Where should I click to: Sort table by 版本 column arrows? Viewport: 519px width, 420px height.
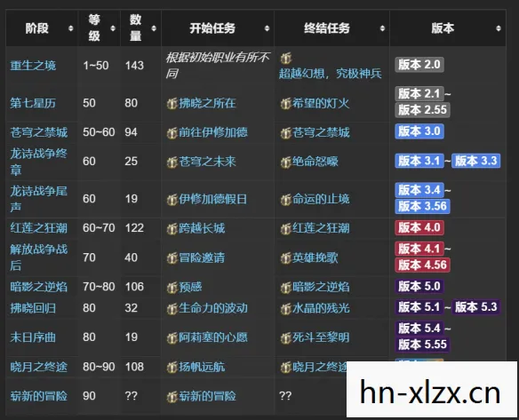[x=499, y=28]
